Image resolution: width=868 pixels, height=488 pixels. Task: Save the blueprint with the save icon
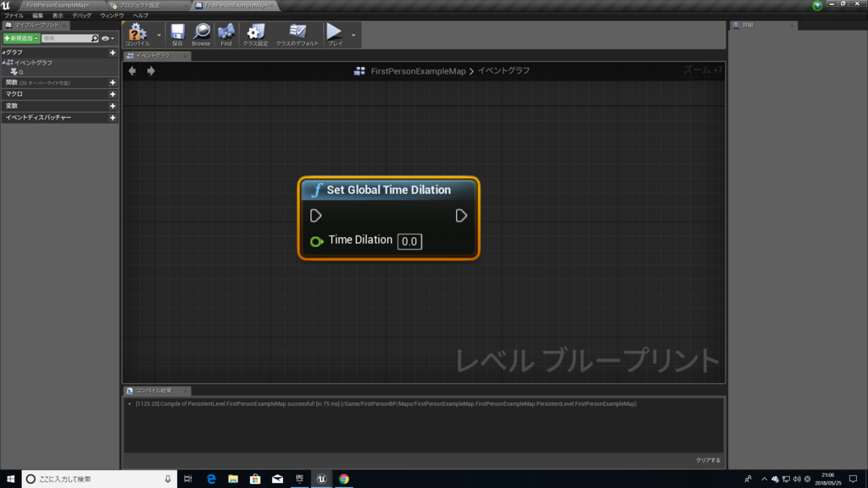tap(177, 34)
